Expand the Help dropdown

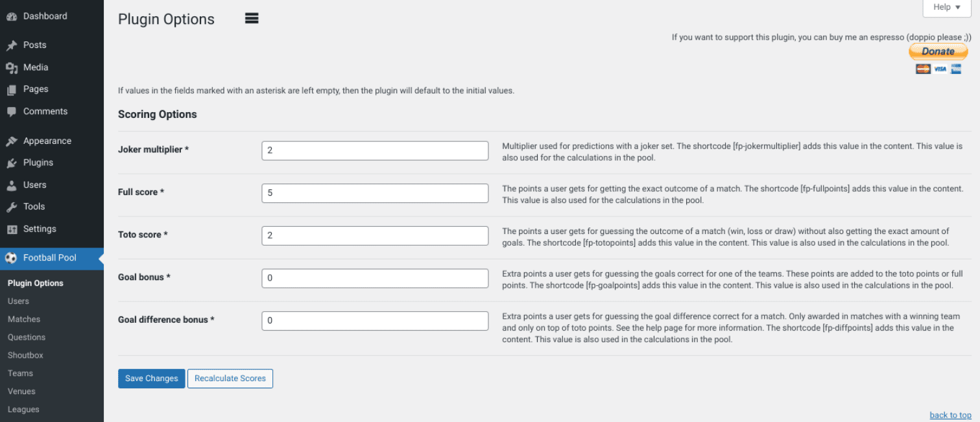pos(946,7)
